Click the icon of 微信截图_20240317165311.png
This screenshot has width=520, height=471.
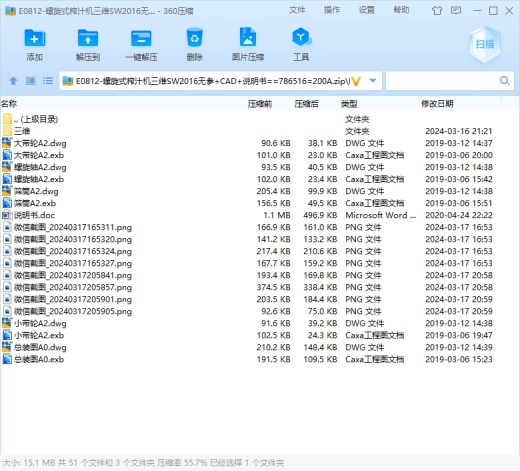(x=7, y=227)
